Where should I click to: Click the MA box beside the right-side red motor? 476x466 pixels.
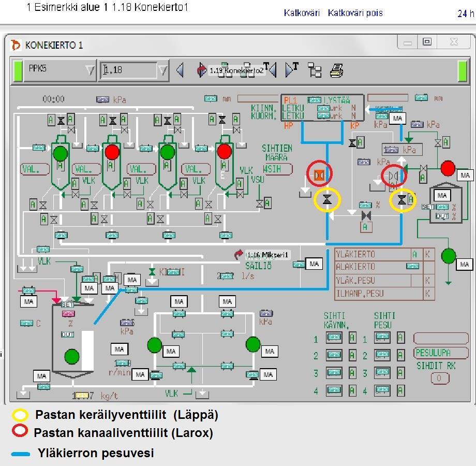465,176
